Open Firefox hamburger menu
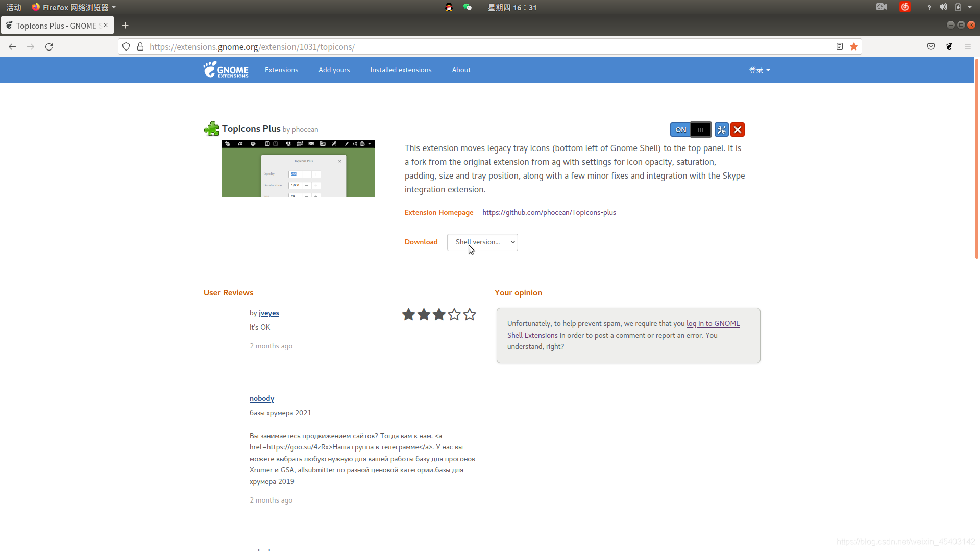The image size is (980, 551). pos(968,46)
